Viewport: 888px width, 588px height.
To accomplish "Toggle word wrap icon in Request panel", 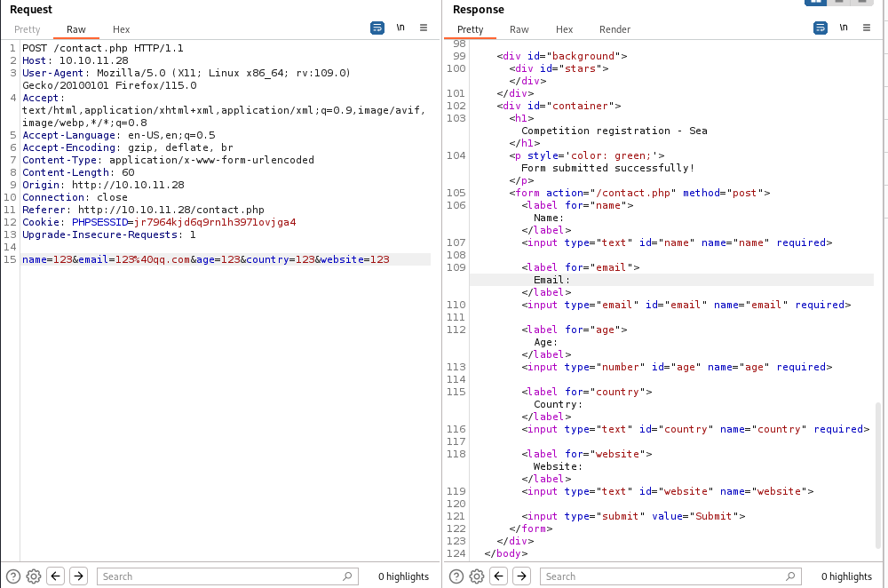I will pyautogui.click(x=377, y=28).
